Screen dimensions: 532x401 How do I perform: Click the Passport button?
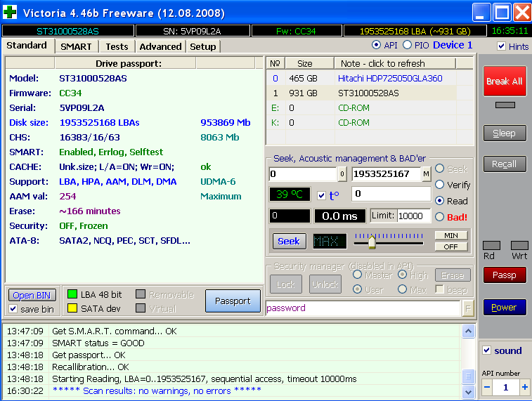tap(233, 301)
